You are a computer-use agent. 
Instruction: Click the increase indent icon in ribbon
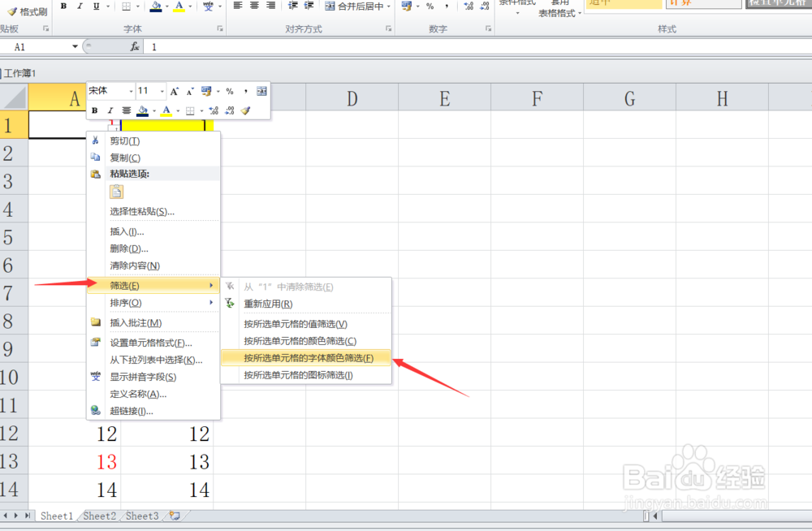coord(309,6)
